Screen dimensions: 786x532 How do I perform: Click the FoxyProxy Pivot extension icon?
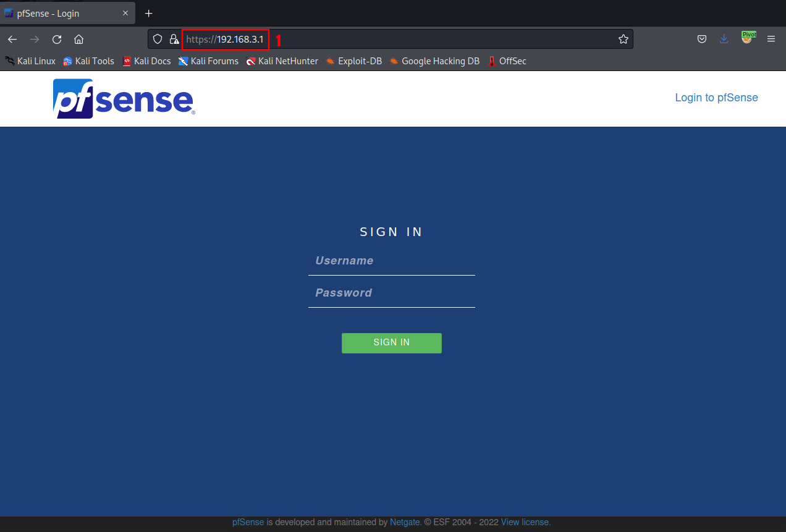[x=748, y=38]
